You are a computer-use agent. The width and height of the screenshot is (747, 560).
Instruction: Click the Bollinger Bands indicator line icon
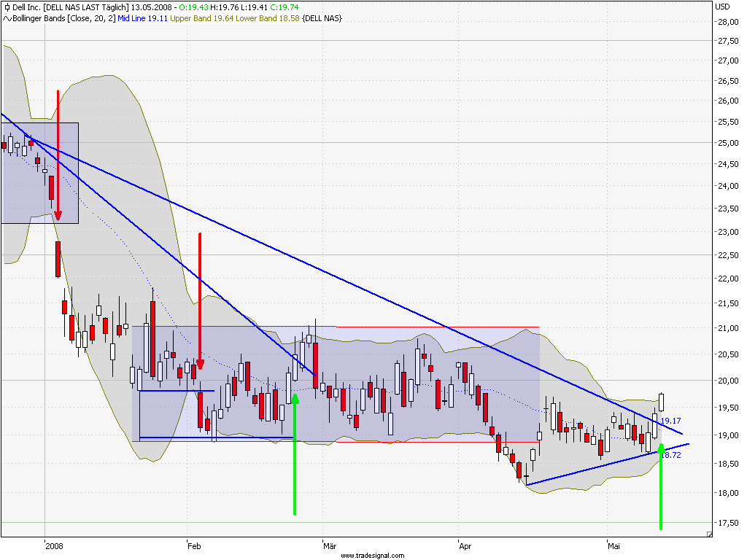tap(7, 18)
